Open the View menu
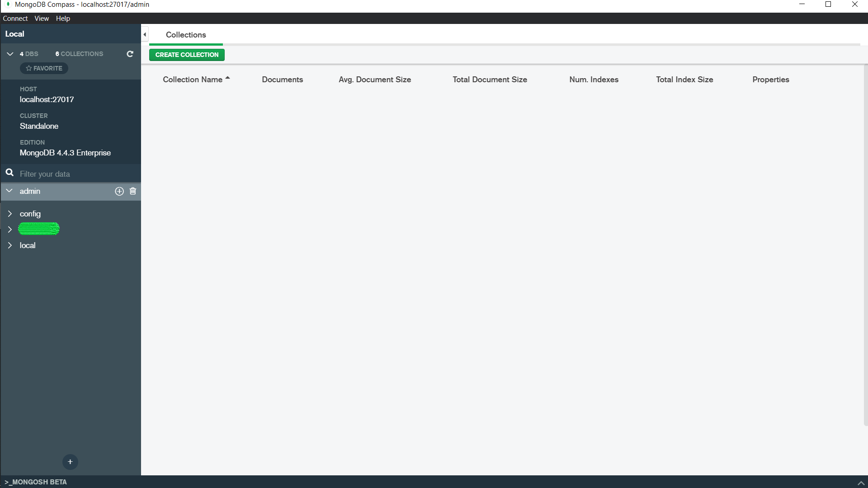Screen dimensions: 868x488 point(41,18)
